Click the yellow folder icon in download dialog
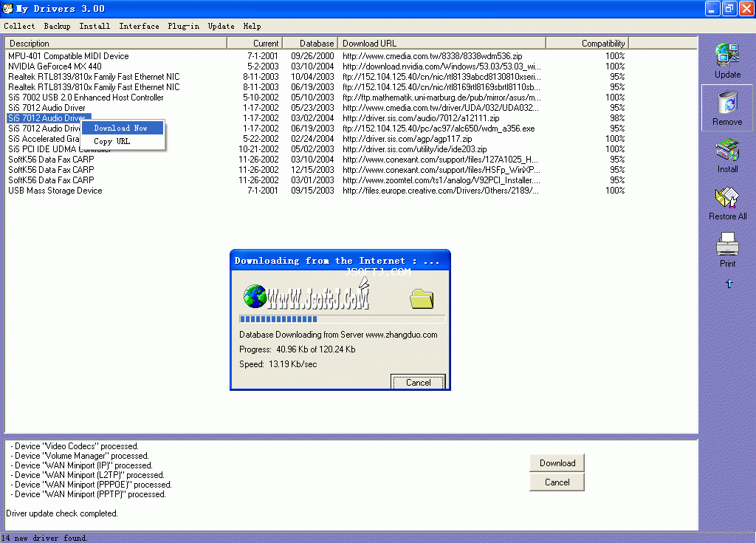The height and width of the screenshot is (543, 756). (422, 298)
